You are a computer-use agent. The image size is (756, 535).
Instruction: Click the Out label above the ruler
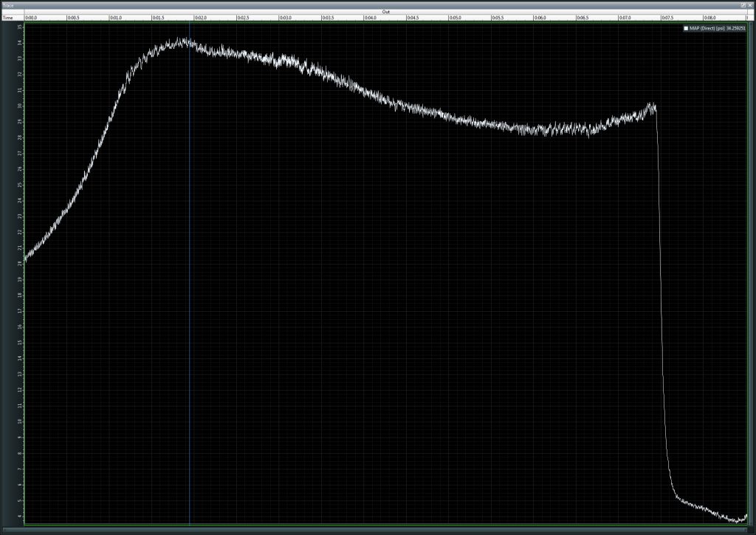coord(385,12)
